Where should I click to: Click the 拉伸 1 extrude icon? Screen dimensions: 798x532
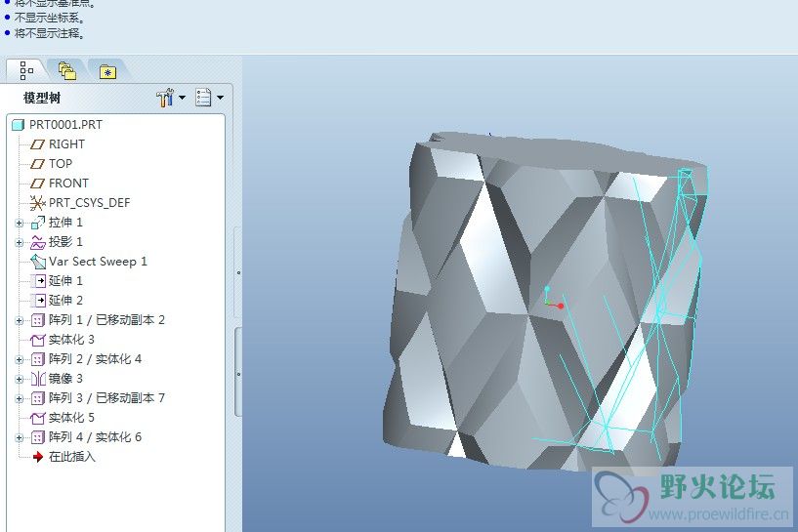[x=38, y=223]
